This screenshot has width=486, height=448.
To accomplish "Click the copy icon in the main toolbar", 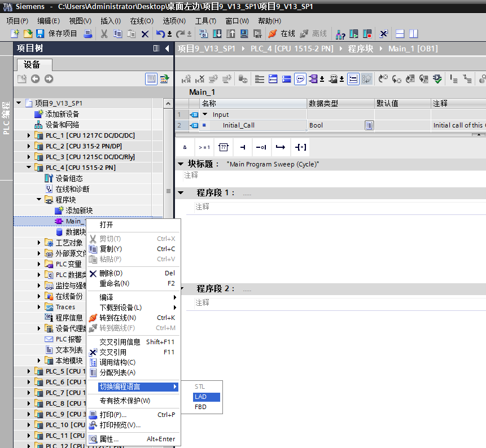I will (118, 33).
